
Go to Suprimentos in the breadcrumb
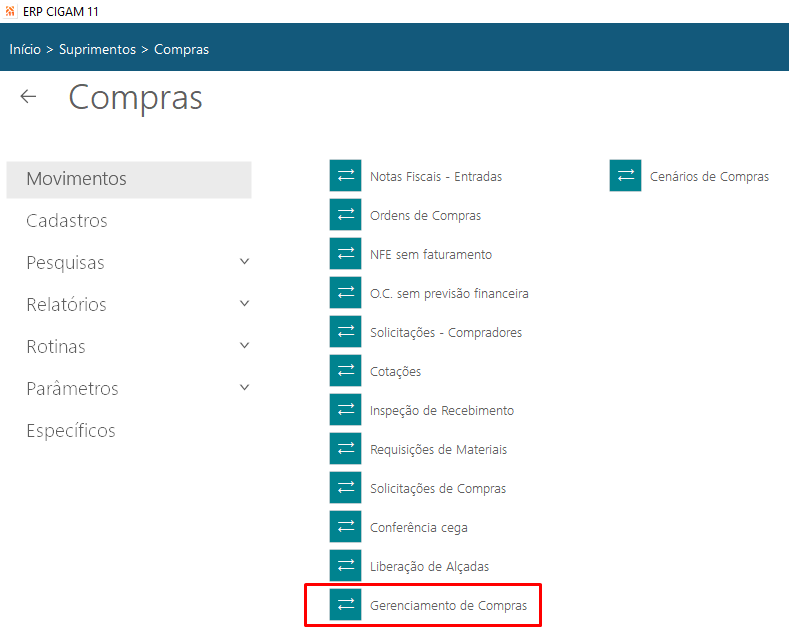pyautogui.click(x=98, y=49)
